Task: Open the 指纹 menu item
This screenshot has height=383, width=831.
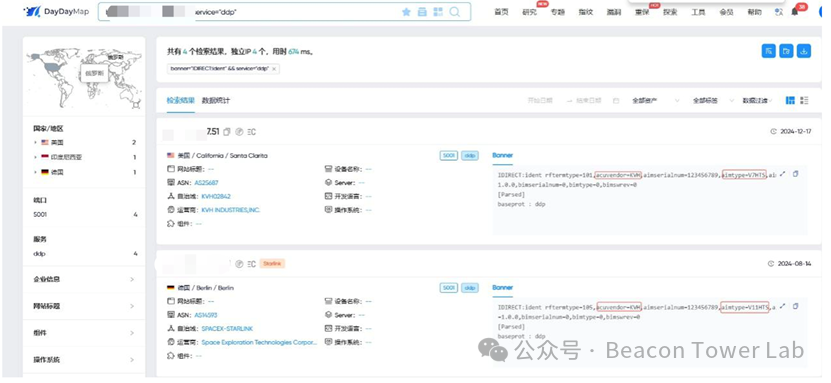Action: tap(586, 12)
